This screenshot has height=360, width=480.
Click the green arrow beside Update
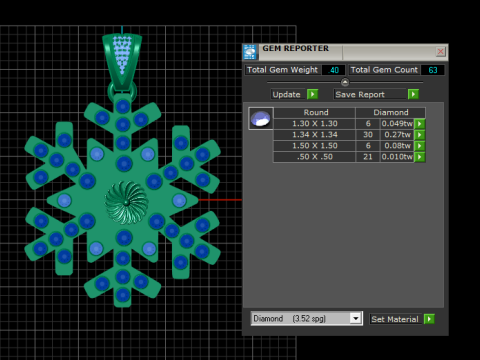coord(312,94)
